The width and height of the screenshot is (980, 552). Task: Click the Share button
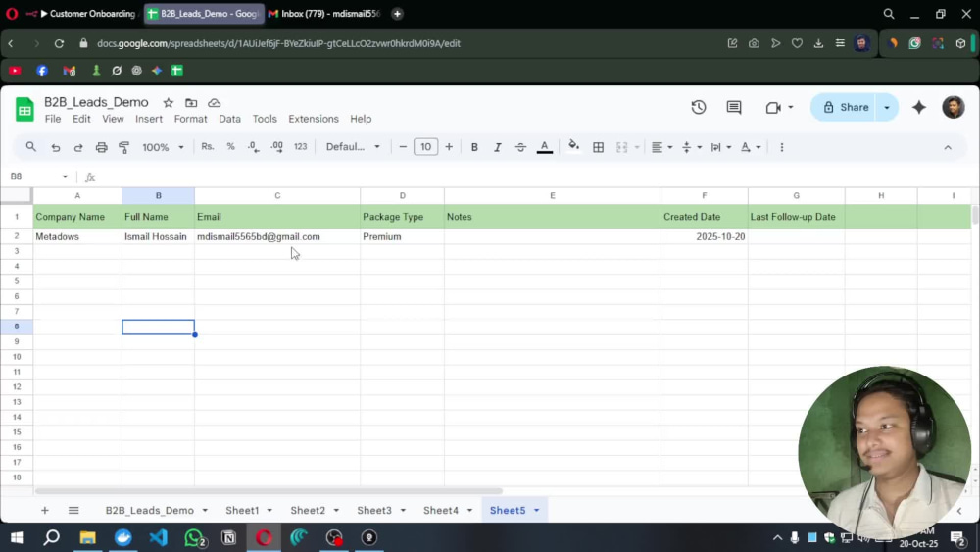pos(845,108)
